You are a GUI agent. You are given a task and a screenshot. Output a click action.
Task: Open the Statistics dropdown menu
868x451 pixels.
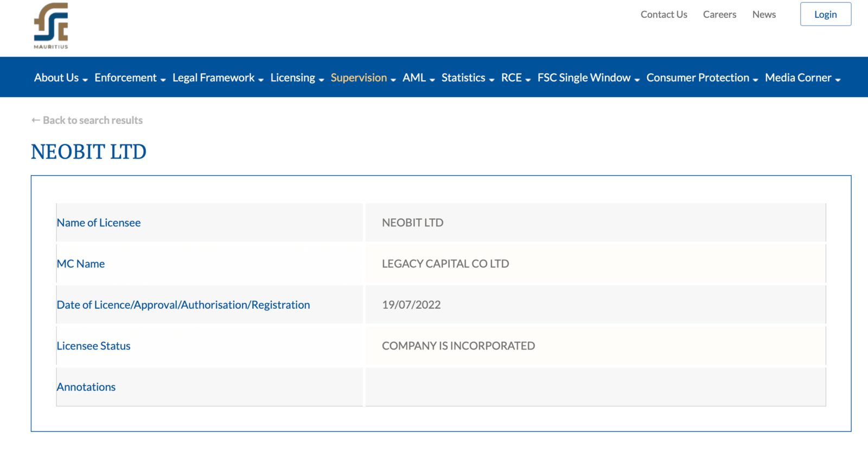click(x=468, y=78)
